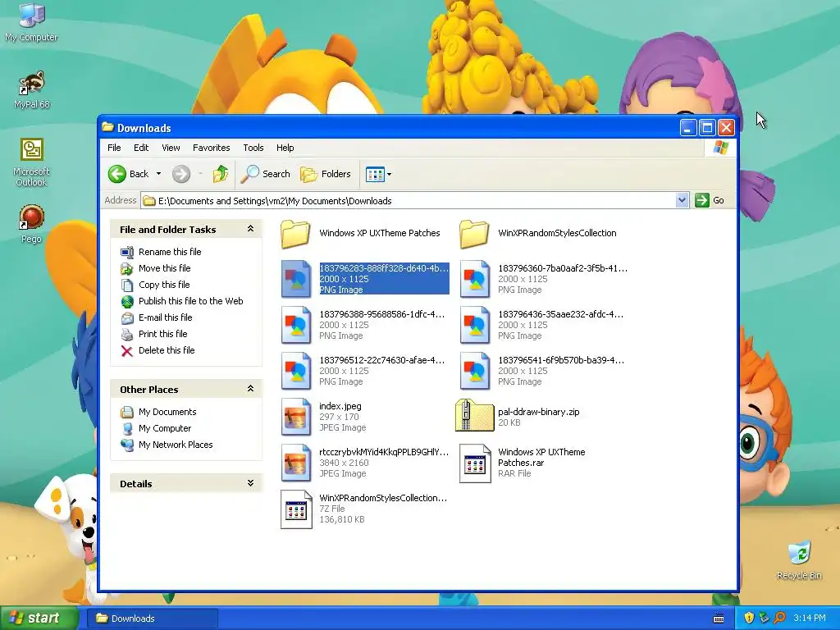Screen dimensions: 840x630
Task: Click the green Back arrow icon
Action: point(116,174)
